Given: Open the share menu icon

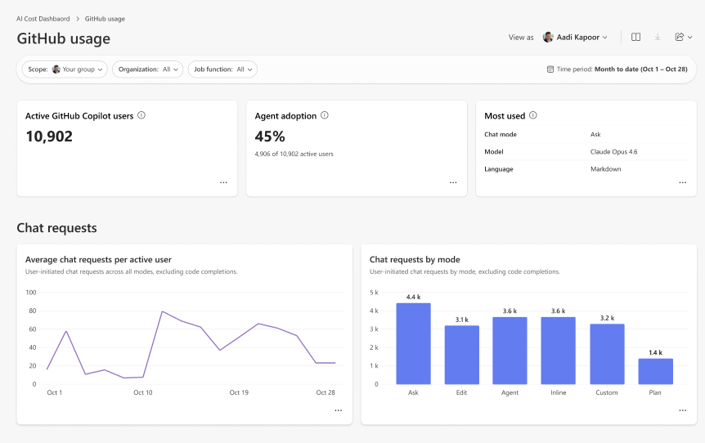Looking at the screenshot, I should (679, 37).
